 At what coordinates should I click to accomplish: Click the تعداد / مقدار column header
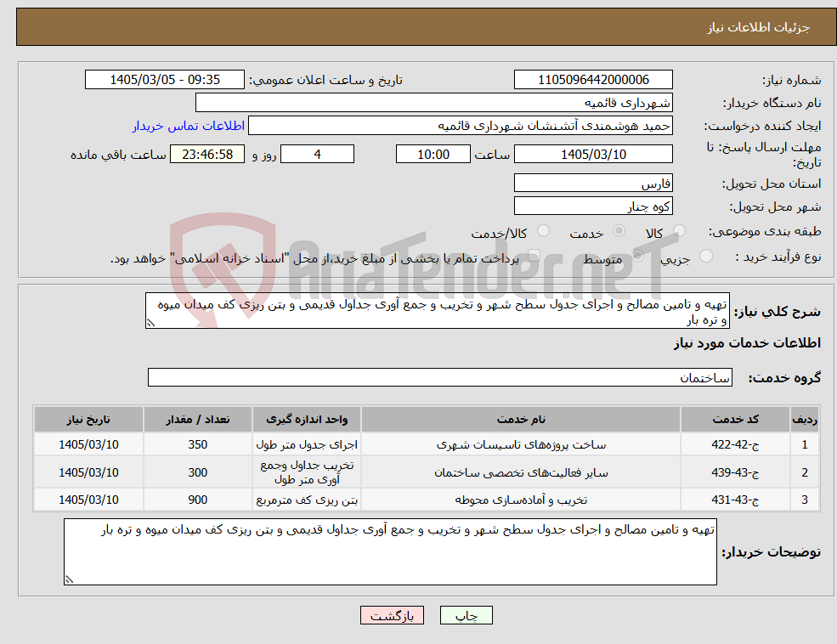pyautogui.click(x=197, y=420)
